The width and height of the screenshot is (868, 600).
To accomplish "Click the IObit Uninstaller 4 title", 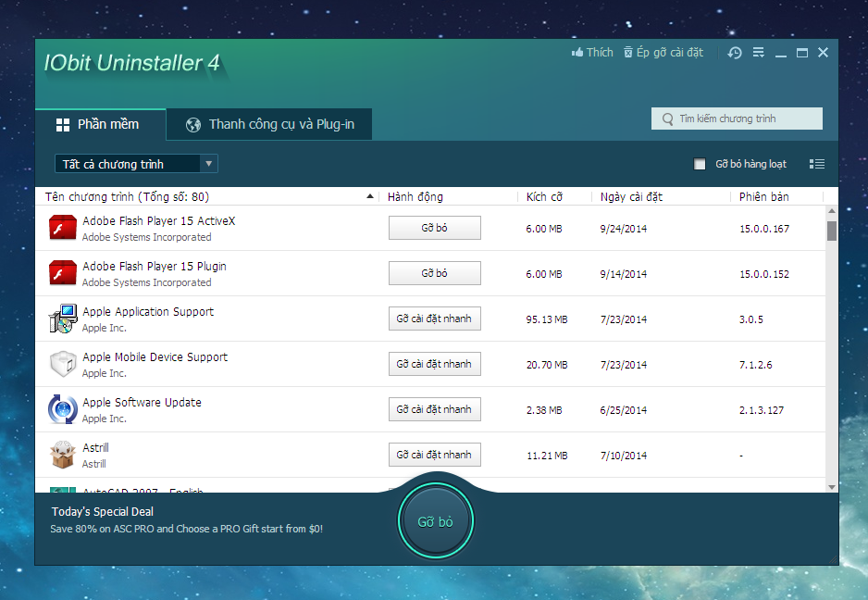I will tap(131, 63).
